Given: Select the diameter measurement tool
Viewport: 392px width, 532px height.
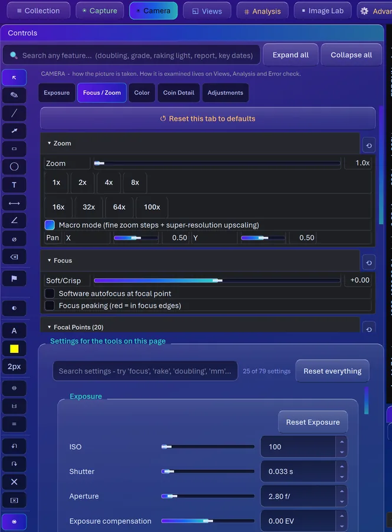Looking at the screenshot, I should (14, 239).
